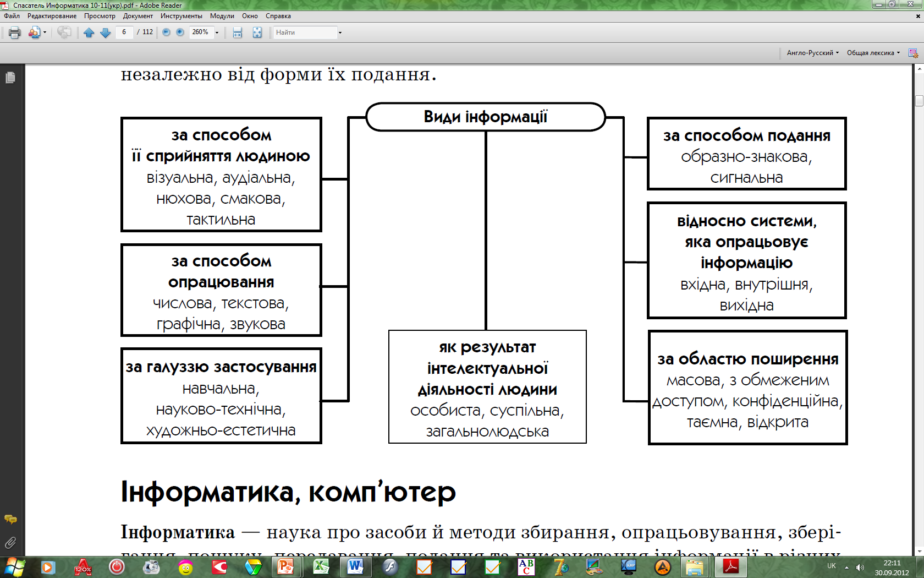Click the 'Види інформації' heading in the diagram
The image size is (924, 578).
click(x=486, y=117)
